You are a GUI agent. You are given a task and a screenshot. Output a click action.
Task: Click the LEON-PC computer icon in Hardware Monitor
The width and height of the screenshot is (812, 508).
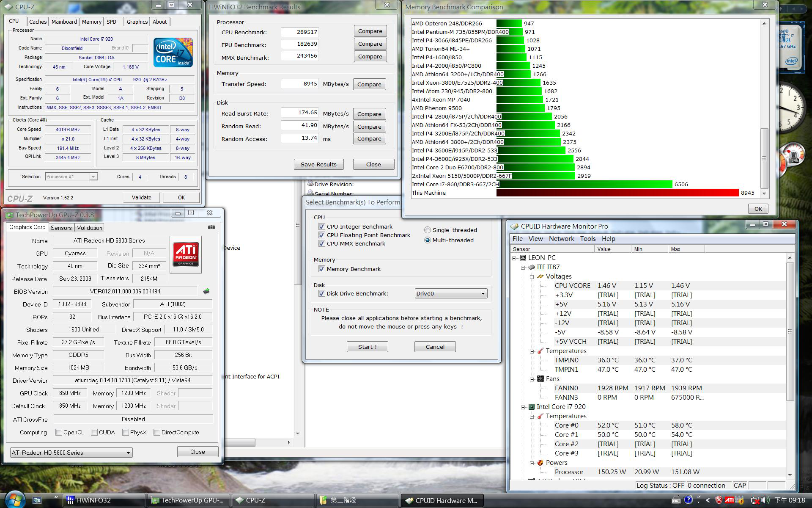coord(523,258)
